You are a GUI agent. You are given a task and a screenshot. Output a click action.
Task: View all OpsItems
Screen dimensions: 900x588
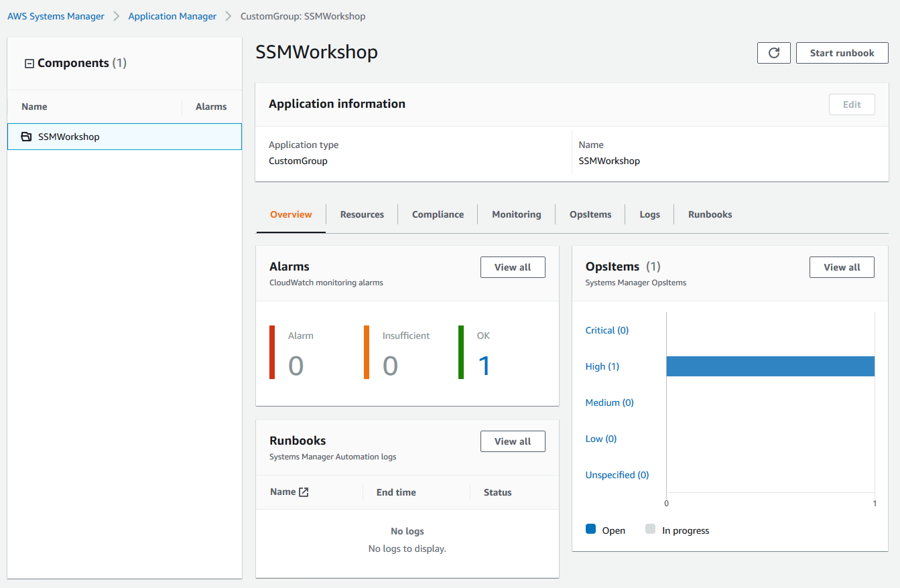842,267
